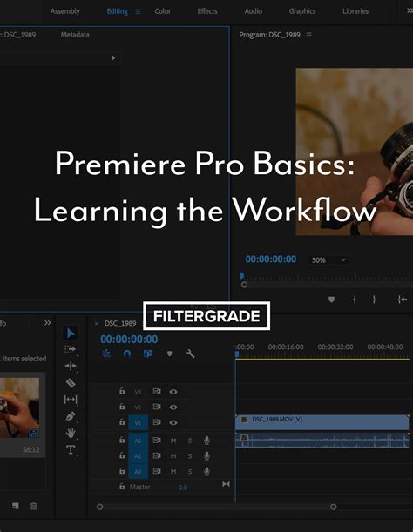Select DSC_1989.MOV [V] video clip
Image resolution: width=413 pixels, height=532 pixels.
click(322, 421)
